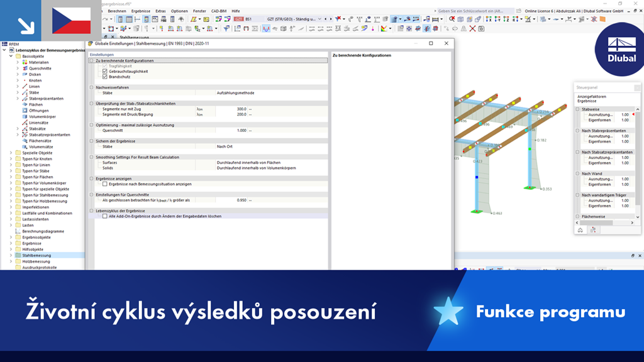
Task: Open the Steuerpanel settings icon at panel bottom
Action: pos(593,230)
